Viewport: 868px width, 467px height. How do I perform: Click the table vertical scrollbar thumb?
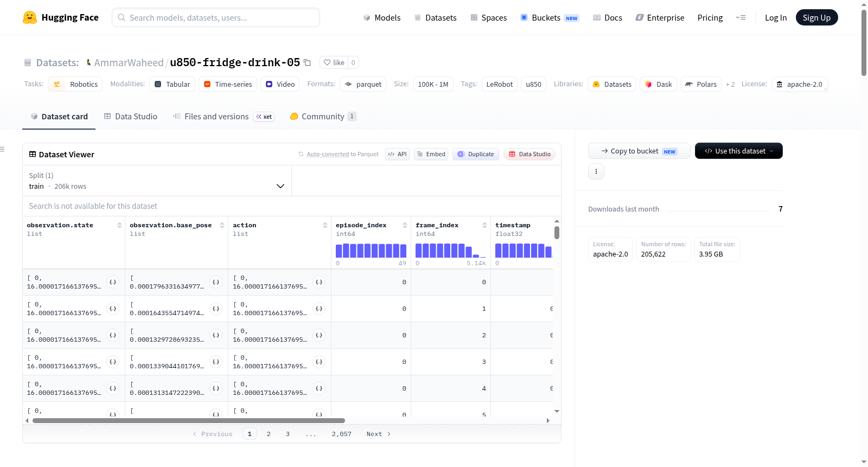557,233
